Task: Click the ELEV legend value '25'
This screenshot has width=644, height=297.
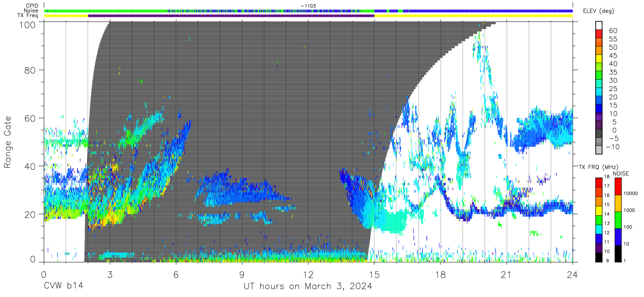Action: click(x=614, y=89)
